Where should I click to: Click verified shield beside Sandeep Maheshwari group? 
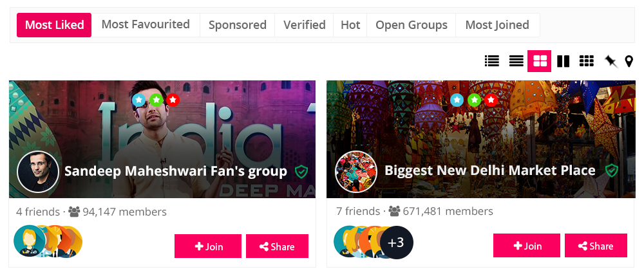click(301, 171)
